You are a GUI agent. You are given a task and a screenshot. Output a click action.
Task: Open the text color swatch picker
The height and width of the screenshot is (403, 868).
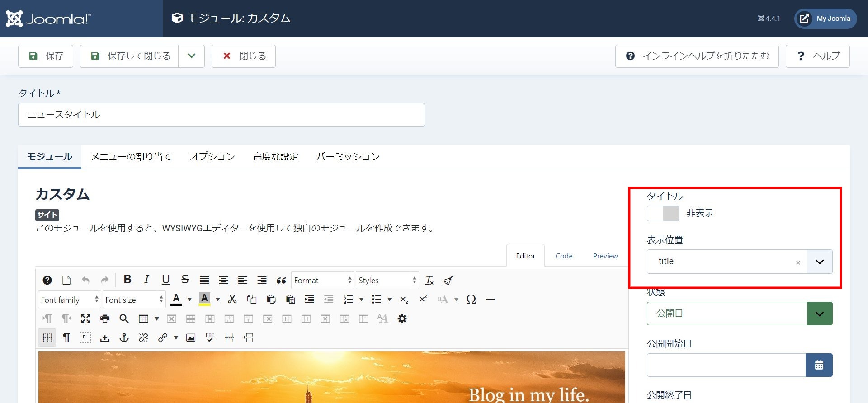(x=189, y=300)
